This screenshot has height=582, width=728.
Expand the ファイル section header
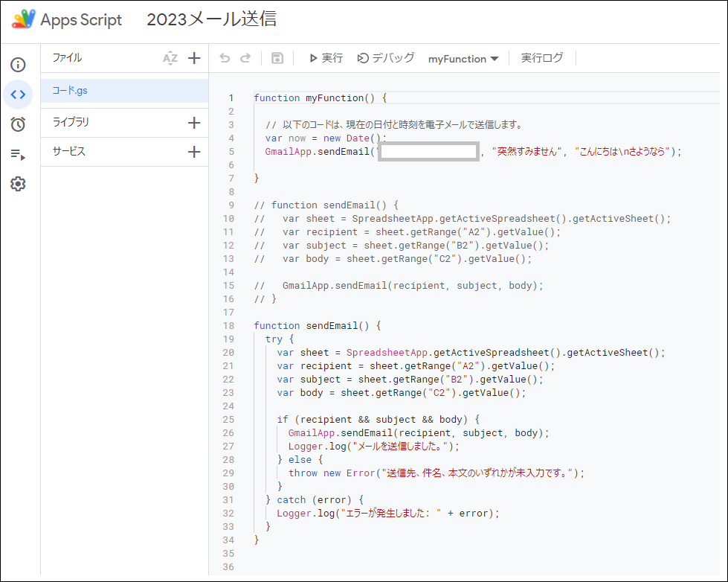(x=67, y=57)
